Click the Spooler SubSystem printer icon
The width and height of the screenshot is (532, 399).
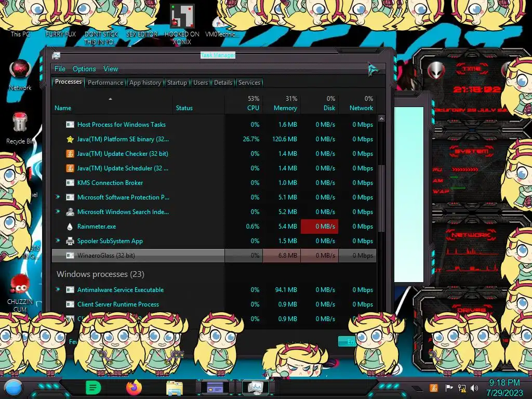(70, 241)
